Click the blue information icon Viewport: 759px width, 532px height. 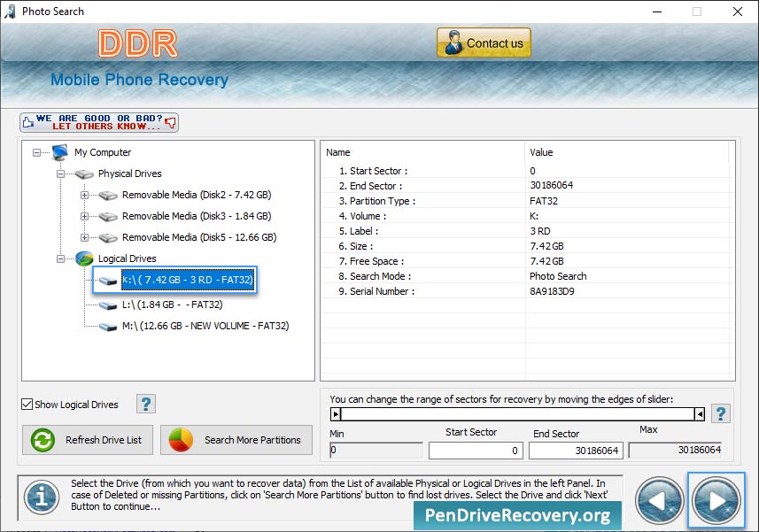[43, 497]
